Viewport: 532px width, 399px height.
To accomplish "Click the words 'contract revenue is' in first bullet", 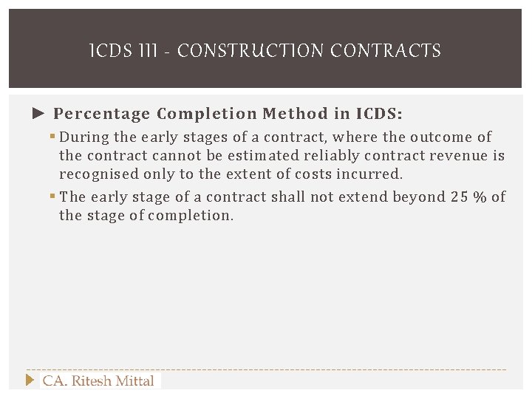I will [434, 156].
